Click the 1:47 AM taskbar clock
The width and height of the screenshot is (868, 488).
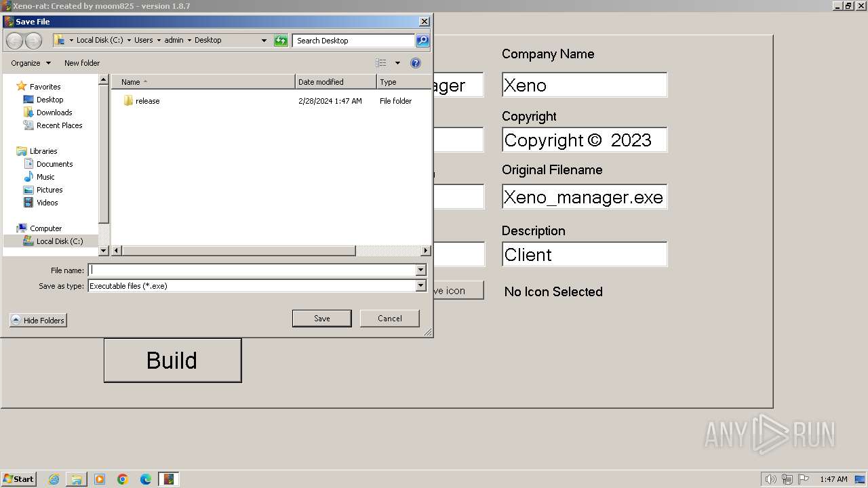[x=833, y=479]
